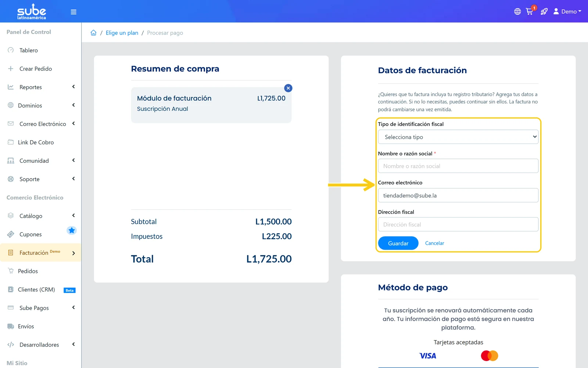Click the rocket icon in header
Viewport: 588px width, 368px height.
544,11
